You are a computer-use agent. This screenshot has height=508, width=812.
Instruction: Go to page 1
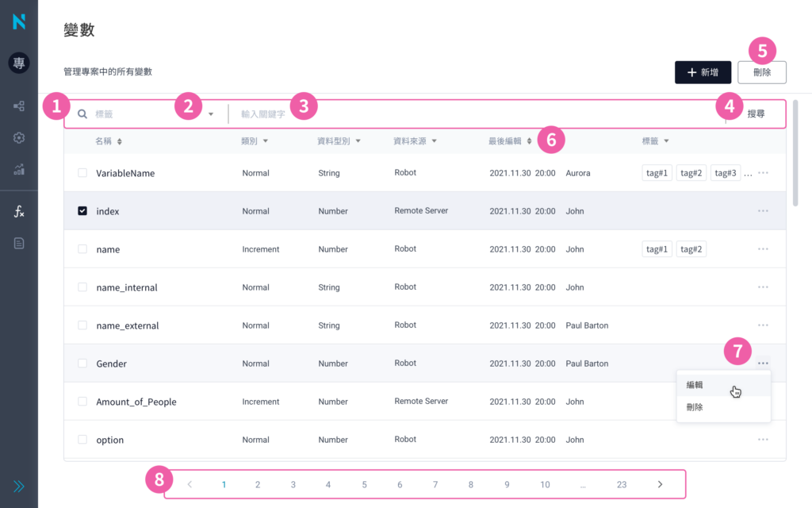(x=224, y=484)
